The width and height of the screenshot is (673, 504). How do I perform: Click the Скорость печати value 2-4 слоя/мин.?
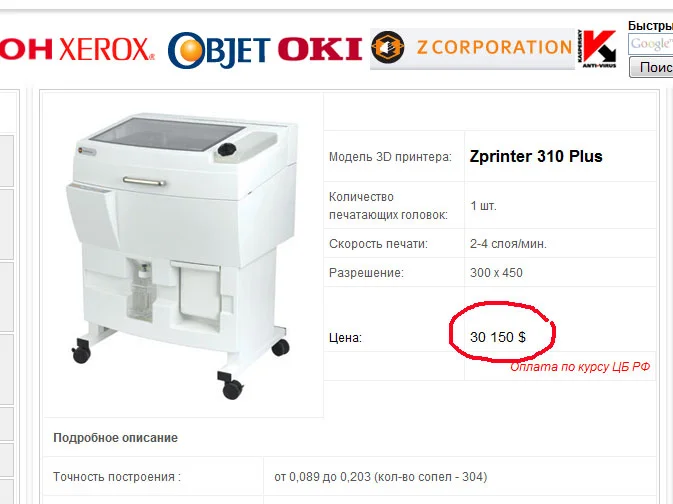pos(508,244)
